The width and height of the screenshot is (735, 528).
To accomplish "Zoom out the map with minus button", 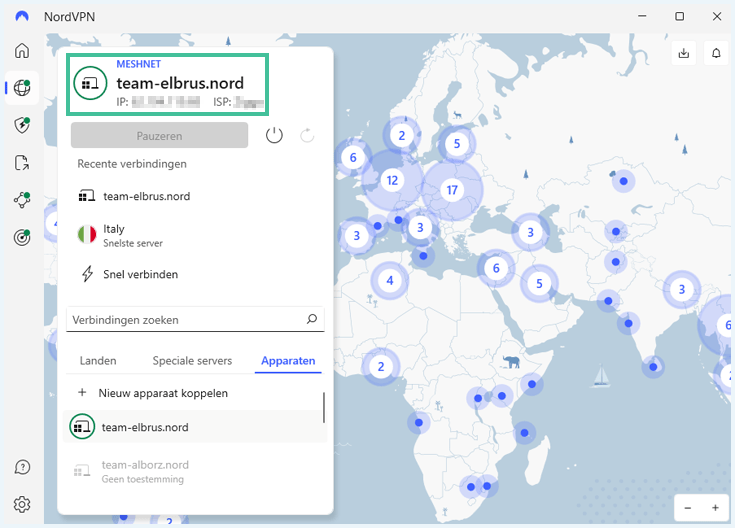I will pos(688,508).
